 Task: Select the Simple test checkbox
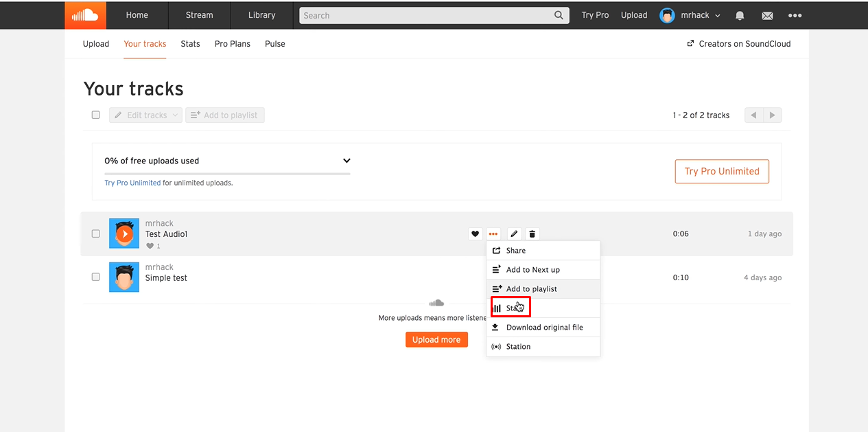(96, 277)
